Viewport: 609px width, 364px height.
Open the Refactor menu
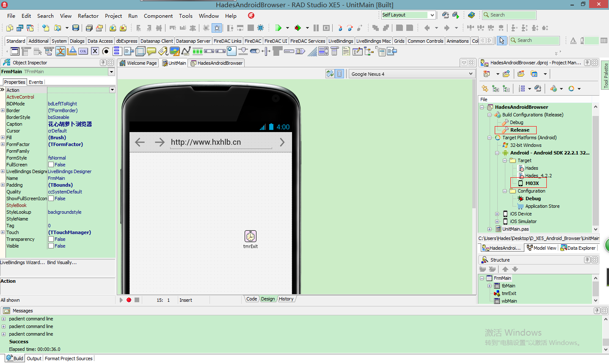click(x=88, y=16)
